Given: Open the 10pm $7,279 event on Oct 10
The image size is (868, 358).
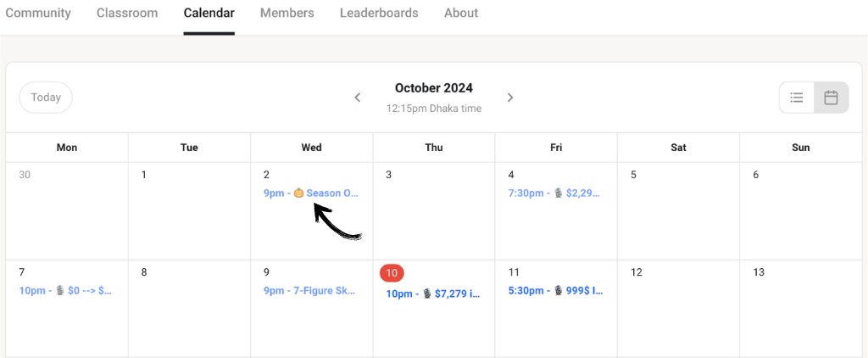Looking at the screenshot, I should [433, 294].
